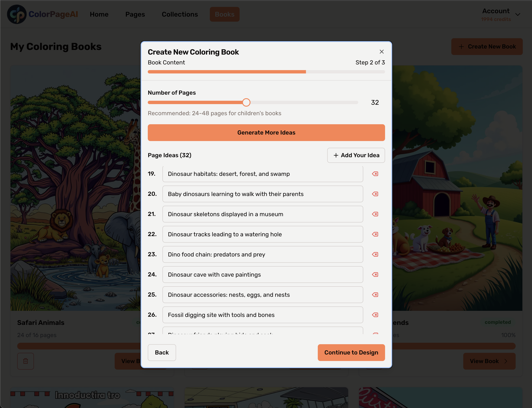This screenshot has width=532, height=408.
Task: Click Continue to Design button
Action: coord(351,352)
